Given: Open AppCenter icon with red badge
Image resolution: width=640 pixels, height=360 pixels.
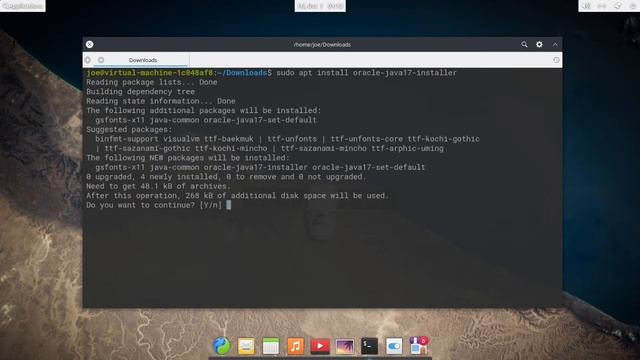Looking at the screenshot, I should pos(418,346).
